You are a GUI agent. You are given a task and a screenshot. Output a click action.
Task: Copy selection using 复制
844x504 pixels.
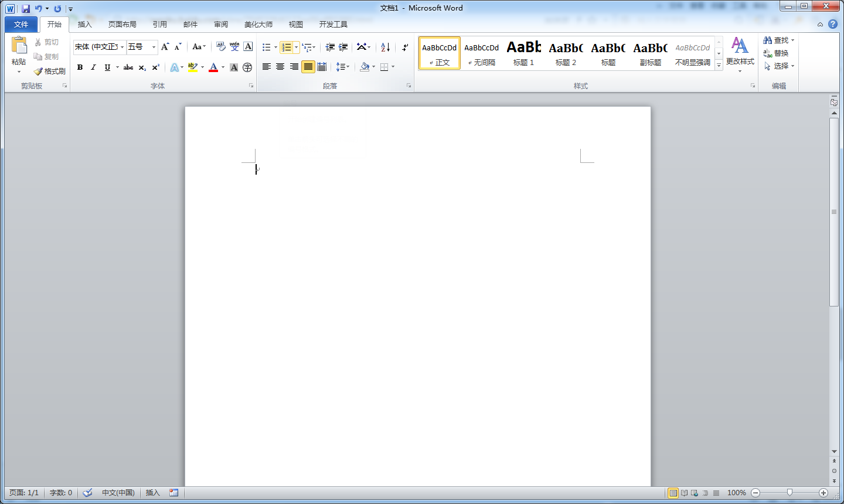coord(47,57)
